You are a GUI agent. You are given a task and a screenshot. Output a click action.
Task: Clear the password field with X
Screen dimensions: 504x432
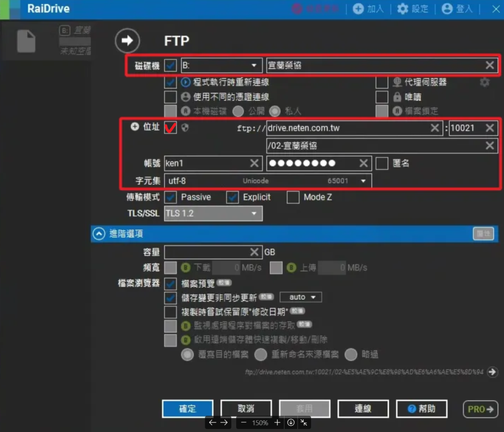pos(363,163)
